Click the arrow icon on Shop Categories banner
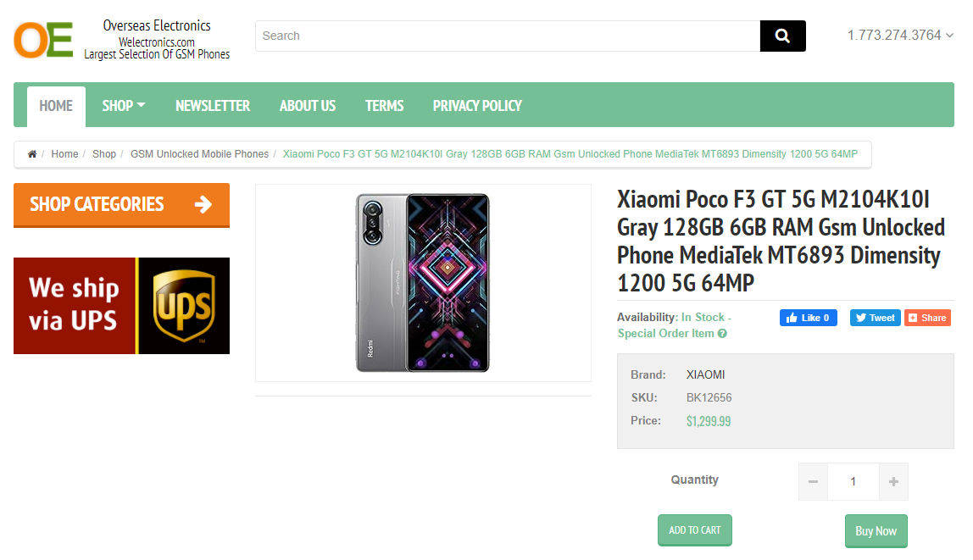Screen dimensions: 973x560 203,205
